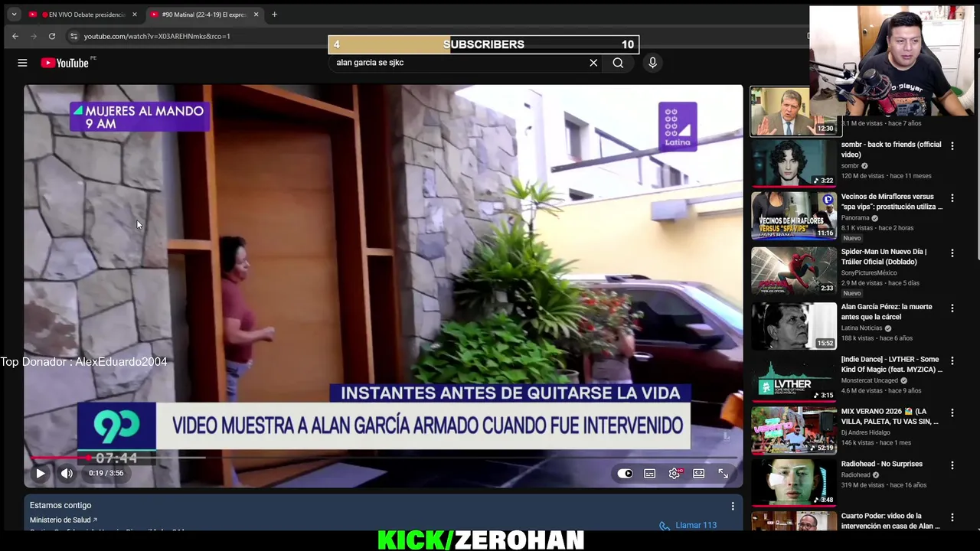Open the player settings gear

coord(675,474)
